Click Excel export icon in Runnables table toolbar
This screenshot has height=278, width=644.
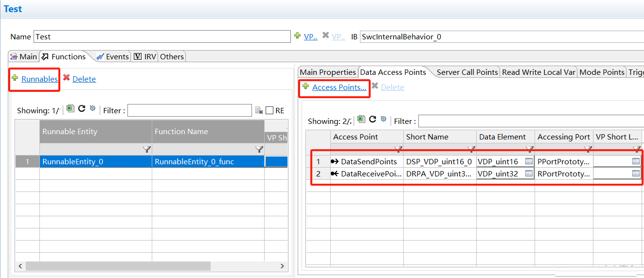71,108
